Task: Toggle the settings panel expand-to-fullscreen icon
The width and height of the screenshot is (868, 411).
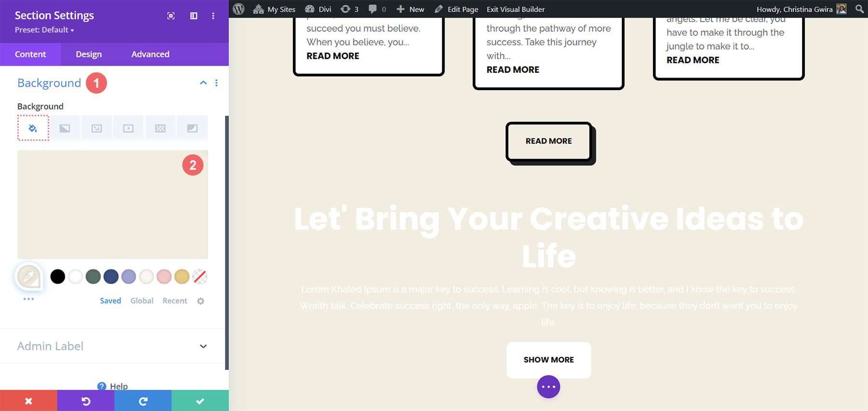Action: pos(171,16)
